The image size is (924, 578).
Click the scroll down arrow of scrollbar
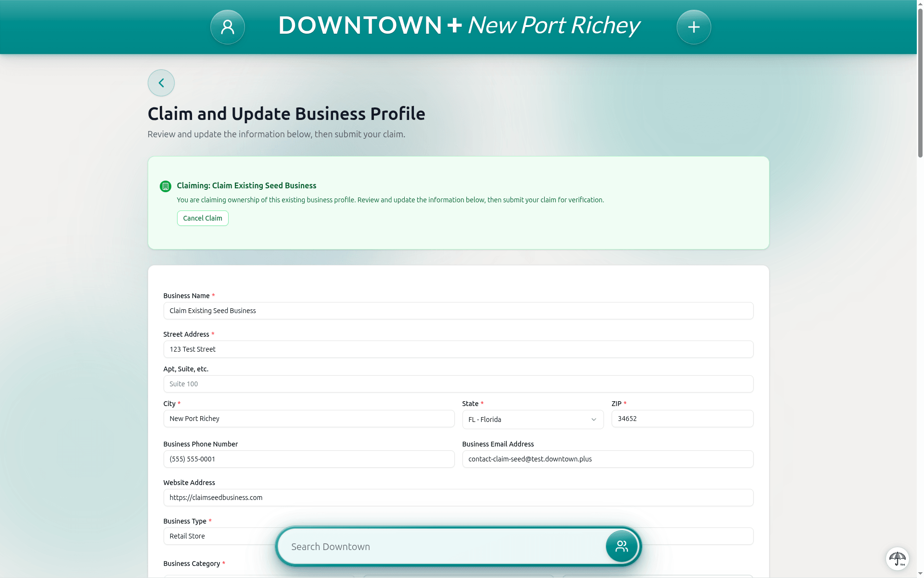coord(920,574)
